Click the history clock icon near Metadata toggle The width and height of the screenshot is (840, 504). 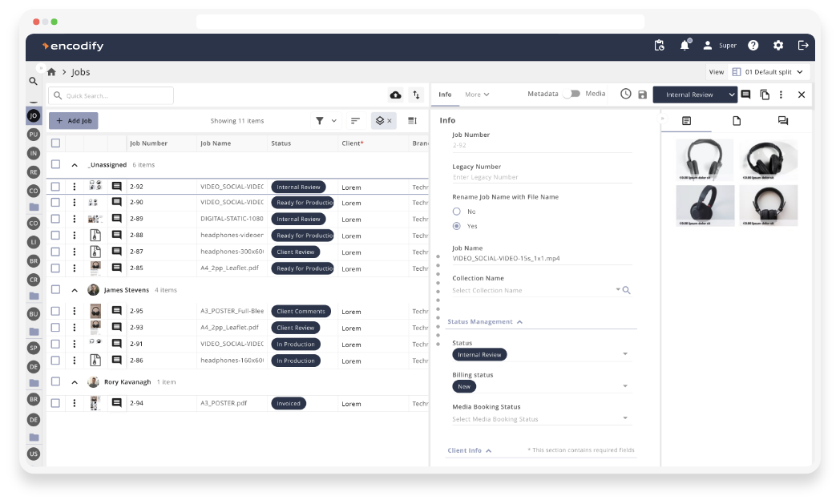coord(625,94)
